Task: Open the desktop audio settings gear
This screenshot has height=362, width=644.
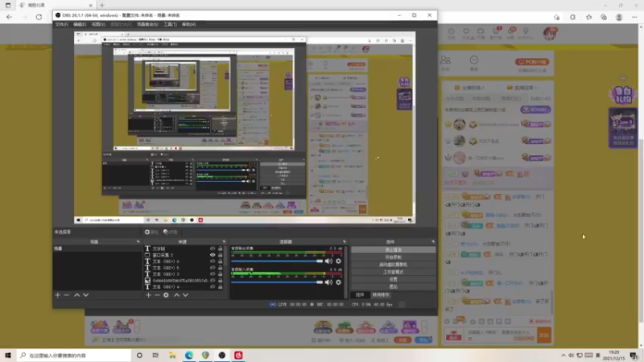Action: (x=338, y=261)
